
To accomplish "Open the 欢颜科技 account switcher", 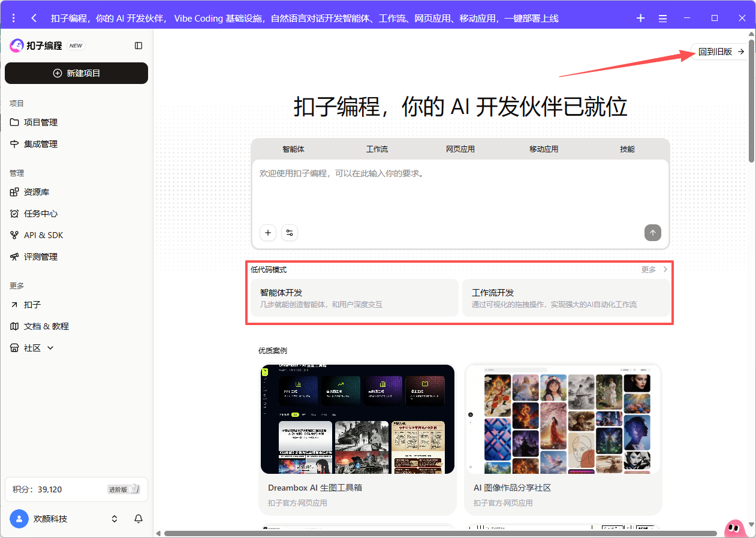I will coord(115,519).
